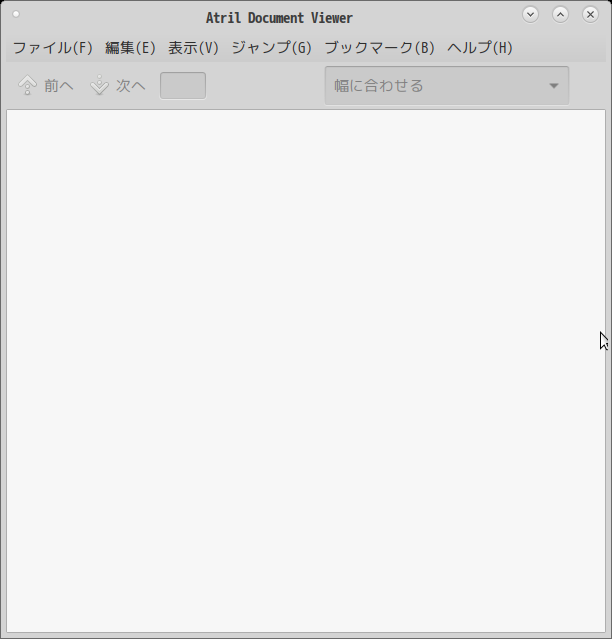Open the ファイル(F) menu
The height and width of the screenshot is (639, 612).
point(53,48)
